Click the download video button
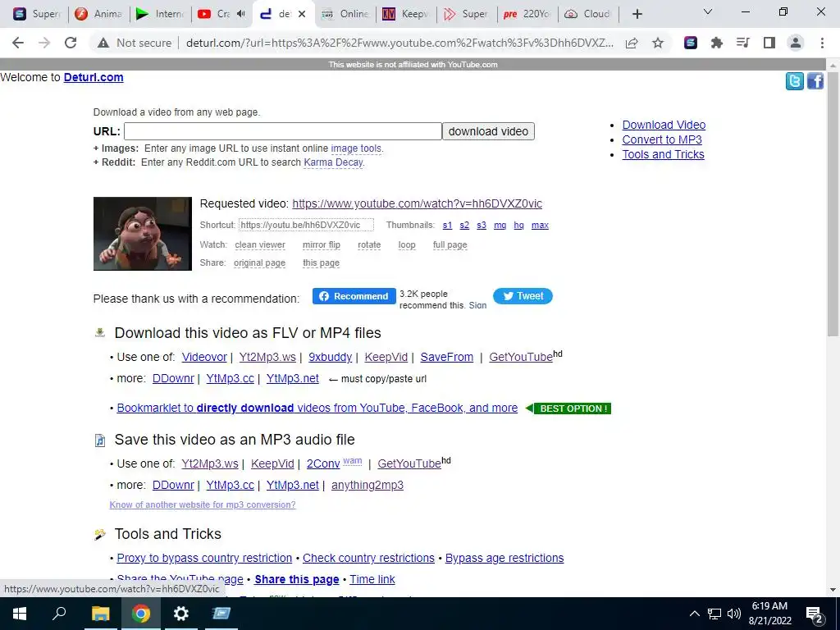This screenshot has width=840, height=630. 488,131
